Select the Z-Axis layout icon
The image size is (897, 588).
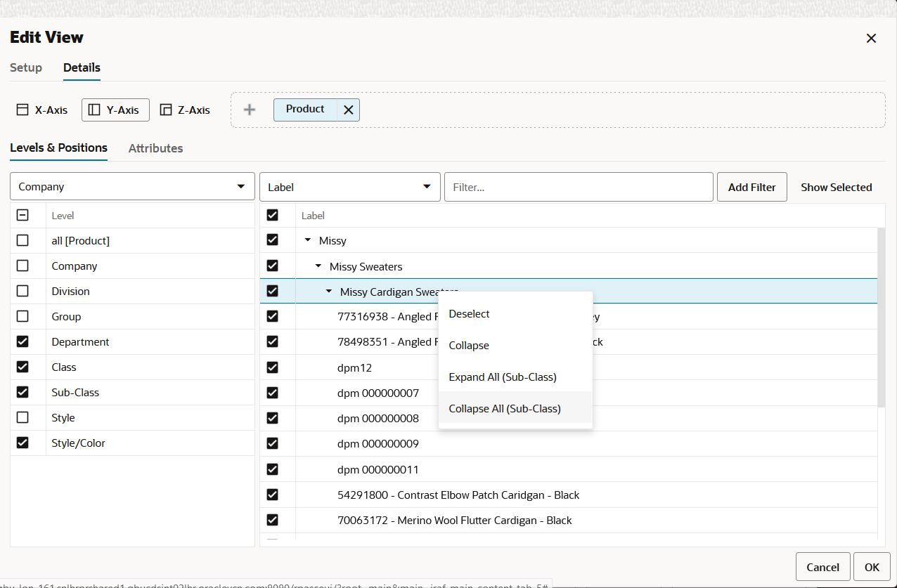[166, 110]
